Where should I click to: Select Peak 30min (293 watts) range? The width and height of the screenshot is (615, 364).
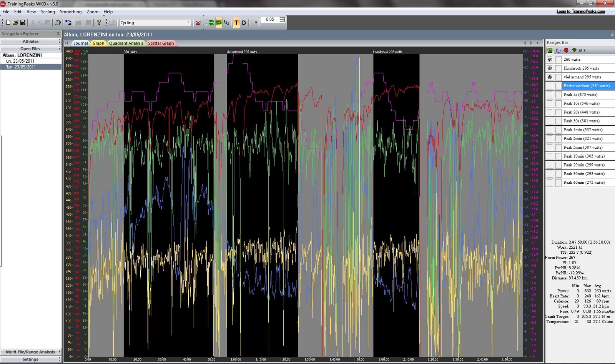tap(584, 174)
